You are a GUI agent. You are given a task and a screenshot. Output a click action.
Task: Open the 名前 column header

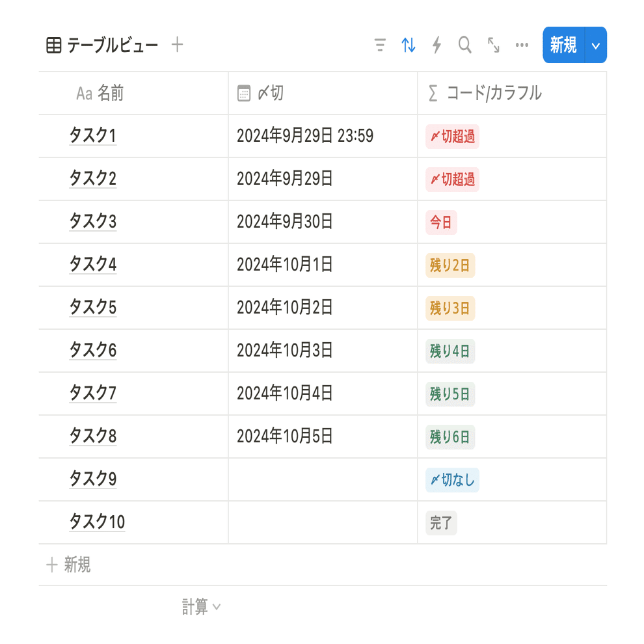tap(133, 93)
